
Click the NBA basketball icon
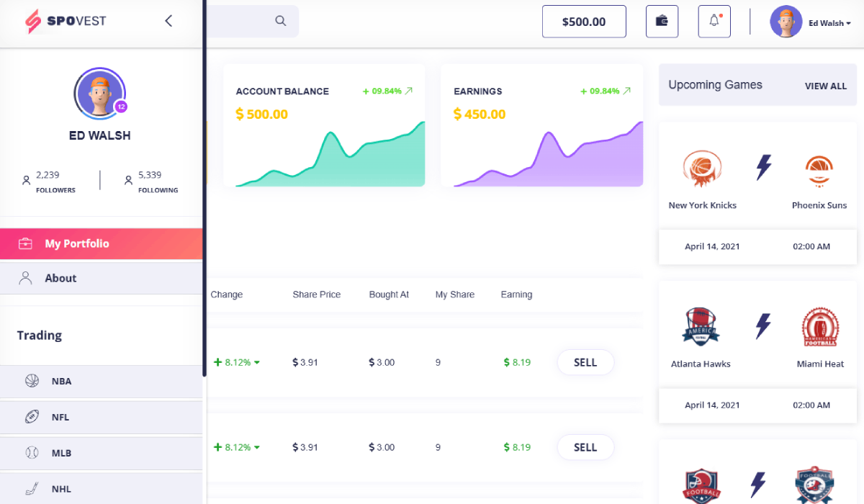pos(32,381)
